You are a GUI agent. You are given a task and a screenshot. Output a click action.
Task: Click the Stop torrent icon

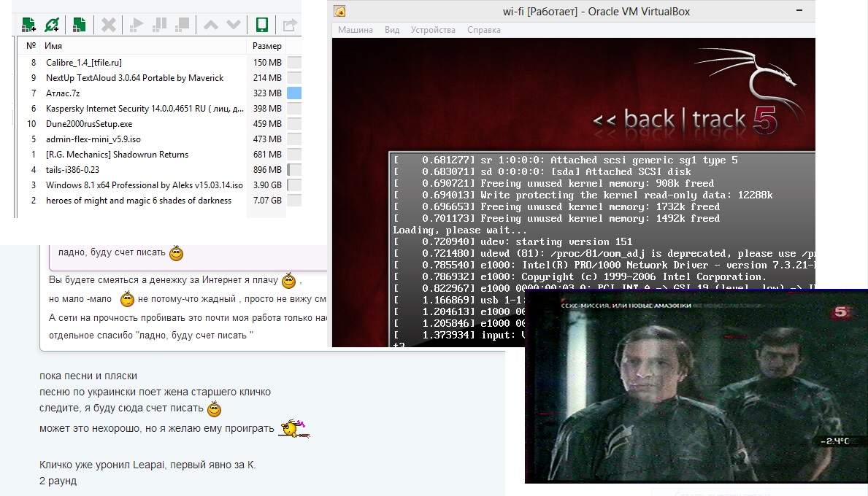pyautogui.click(x=182, y=24)
